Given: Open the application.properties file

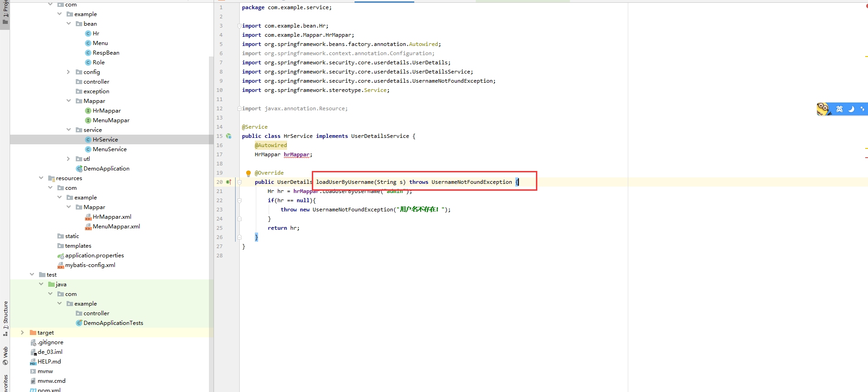Looking at the screenshot, I should 94,256.
